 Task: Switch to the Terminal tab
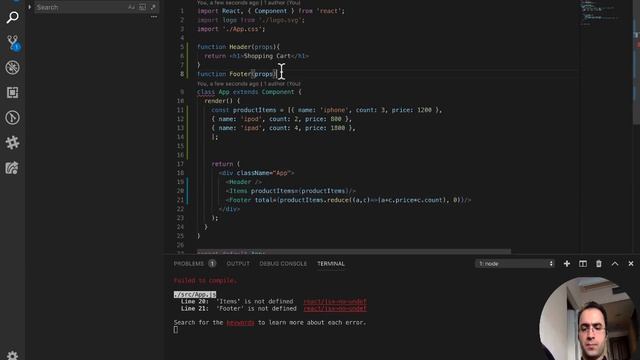pos(331,264)
